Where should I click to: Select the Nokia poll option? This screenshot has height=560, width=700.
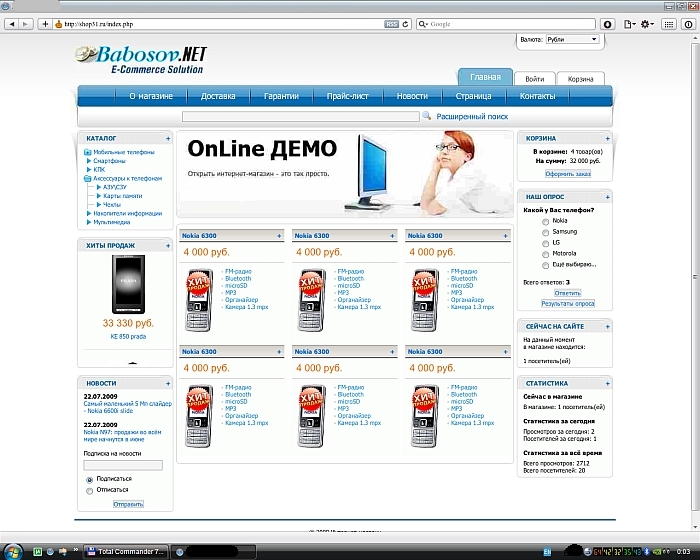(545, 222)
